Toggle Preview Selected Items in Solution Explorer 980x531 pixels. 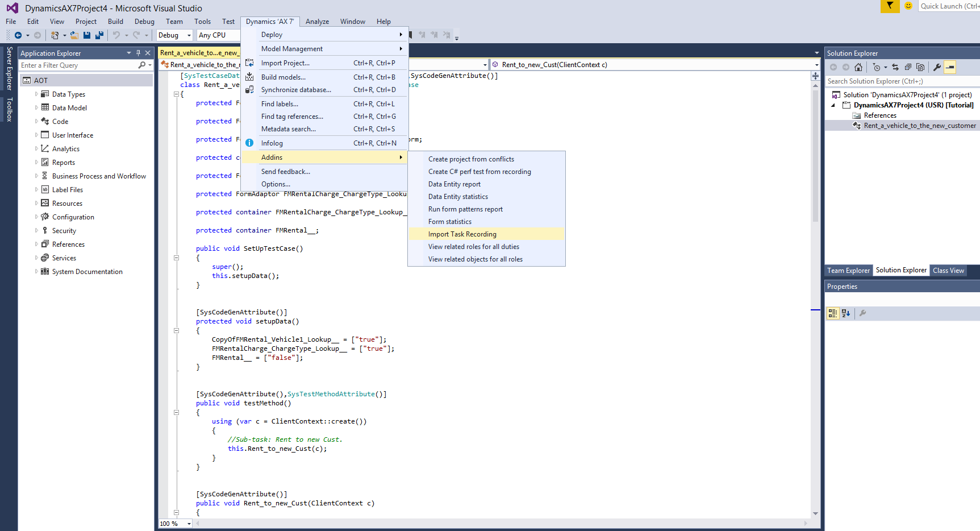point(950,67)
